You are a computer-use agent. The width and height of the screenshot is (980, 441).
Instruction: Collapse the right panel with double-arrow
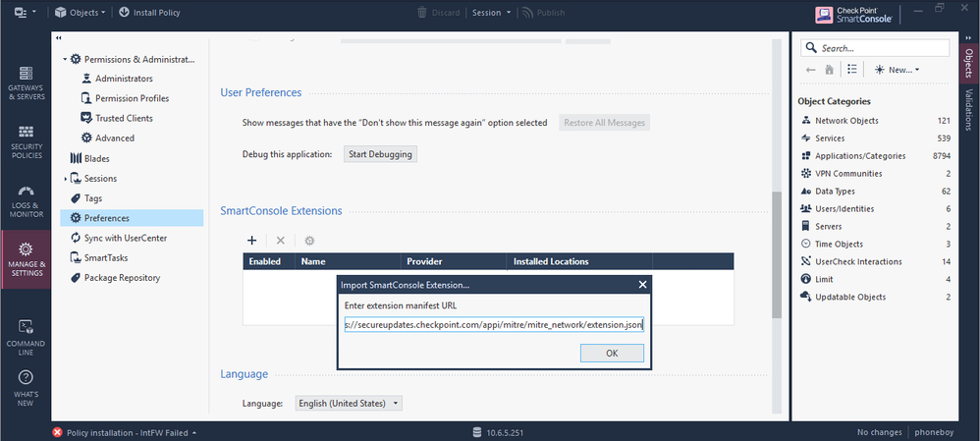[x=968, y=37]
